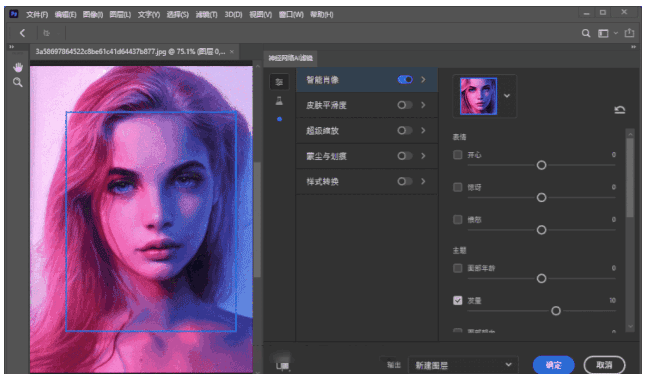The width and height of the screenshot is (648, 382).
Task: Click the layer preview icon at dialog bottom
Action: click(x=283, y=365)
